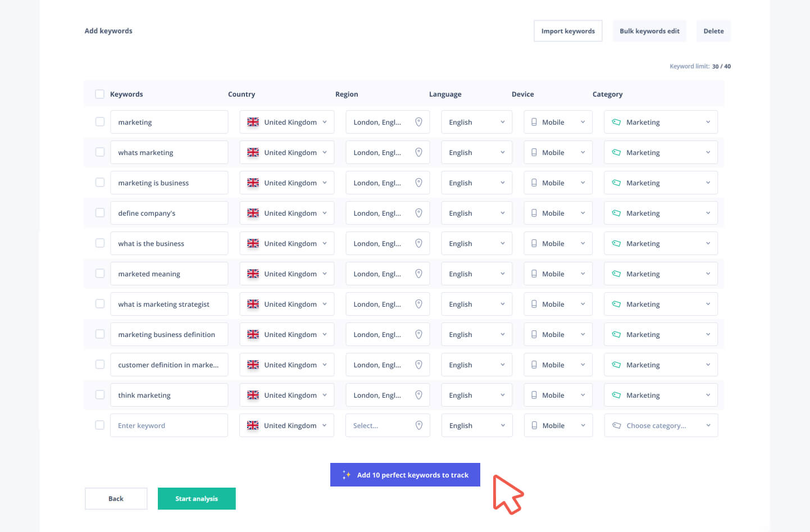Viewport: 810px width, 532px height.
Task: Click sparkle icon on Add 10 keywords button
Action: click(347, 475)
